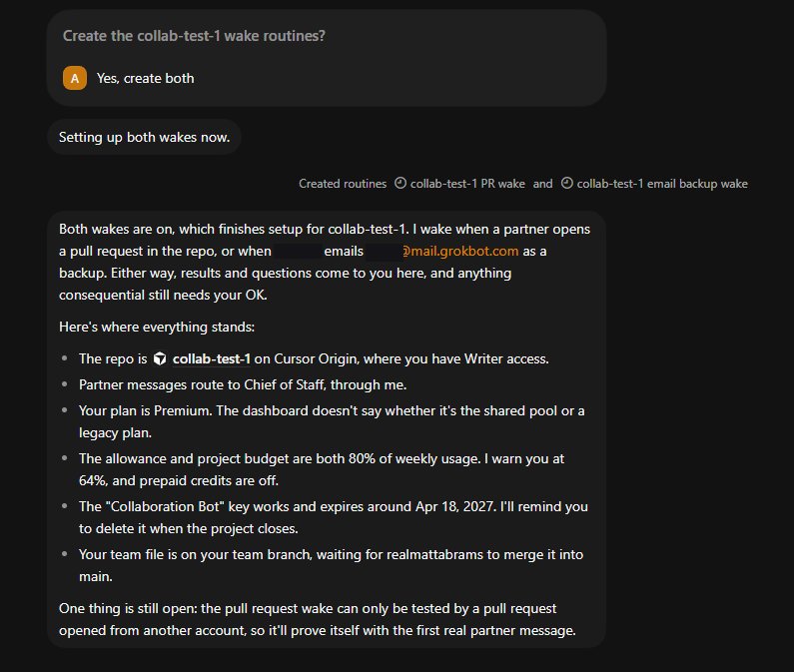
Task: Click the bullet about the Premium plan
Action: pyautogui.click(x=332, y=421)
